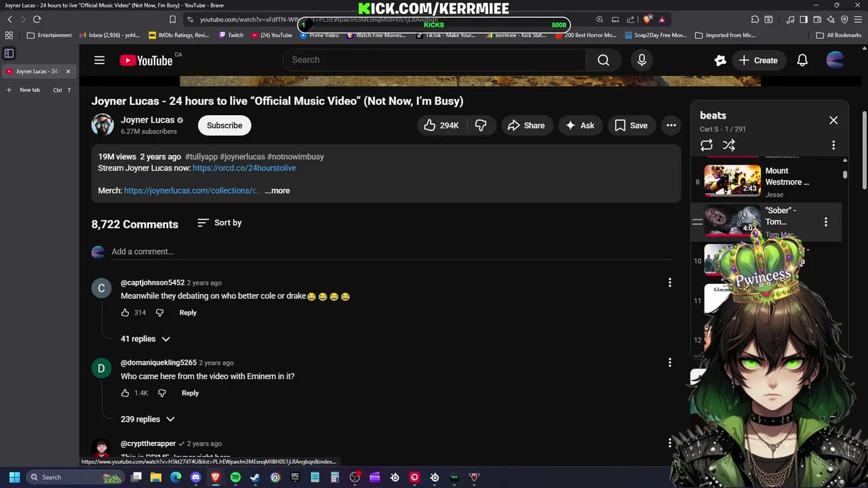Dislike the Joyner Lucas video
868x488 pixels.
coord(481,125)
